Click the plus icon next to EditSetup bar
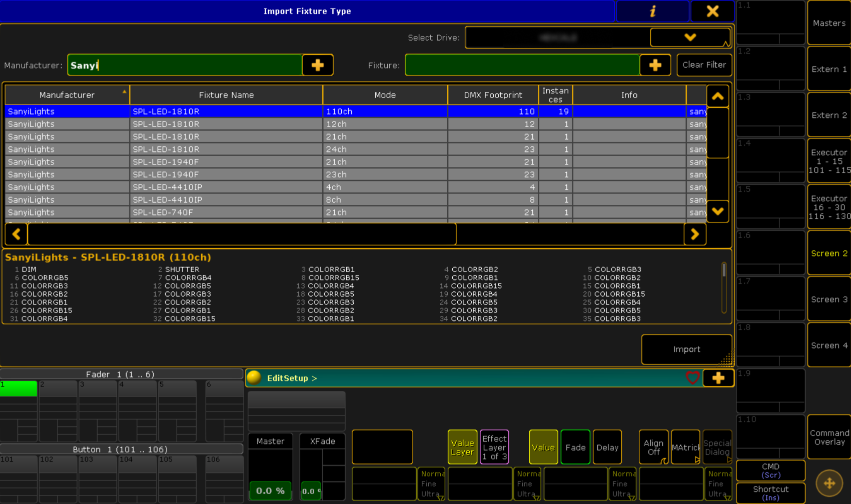 718,378
